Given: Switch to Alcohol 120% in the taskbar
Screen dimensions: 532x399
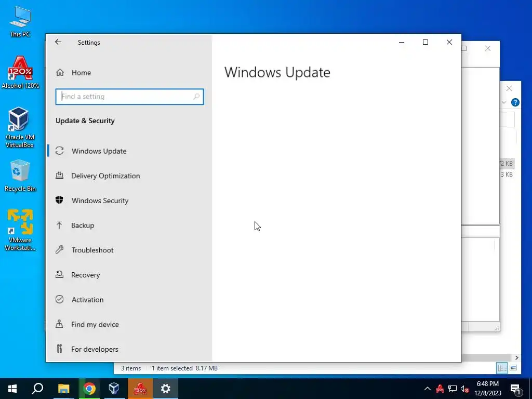Looking at the screenshot, I should pyautogui.click(x=140, y=389).
